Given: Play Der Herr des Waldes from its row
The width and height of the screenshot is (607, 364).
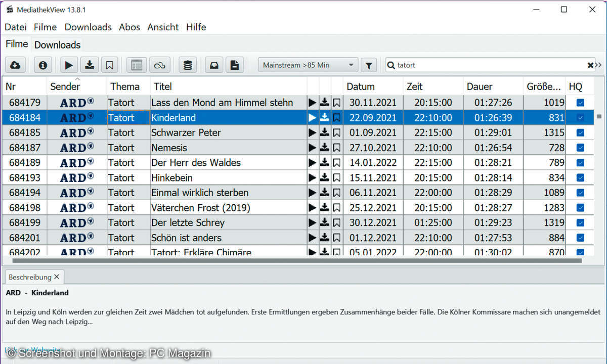Looking at the screenshot, I should [x=312, y=162].
